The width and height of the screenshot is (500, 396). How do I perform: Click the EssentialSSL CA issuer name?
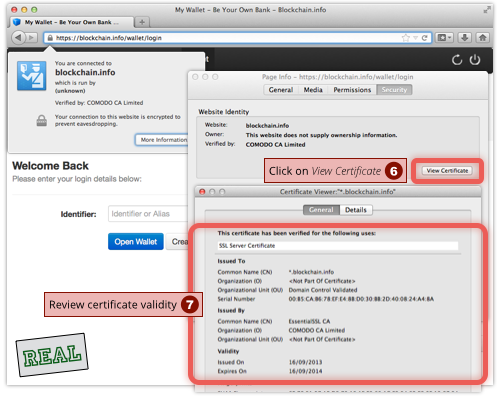click(309, 321)
